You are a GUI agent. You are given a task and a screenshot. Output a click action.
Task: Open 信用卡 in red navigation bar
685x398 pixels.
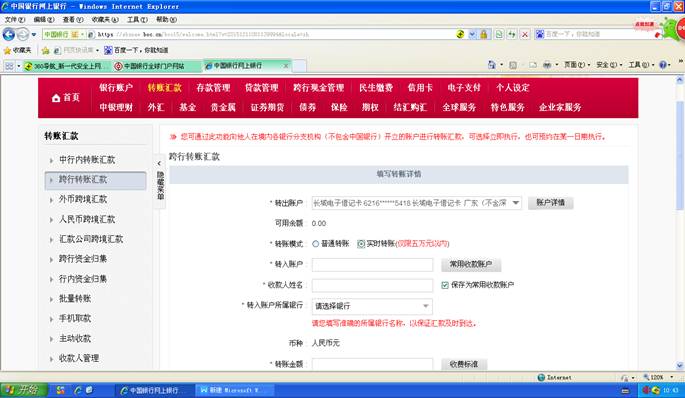click(420, 88)
